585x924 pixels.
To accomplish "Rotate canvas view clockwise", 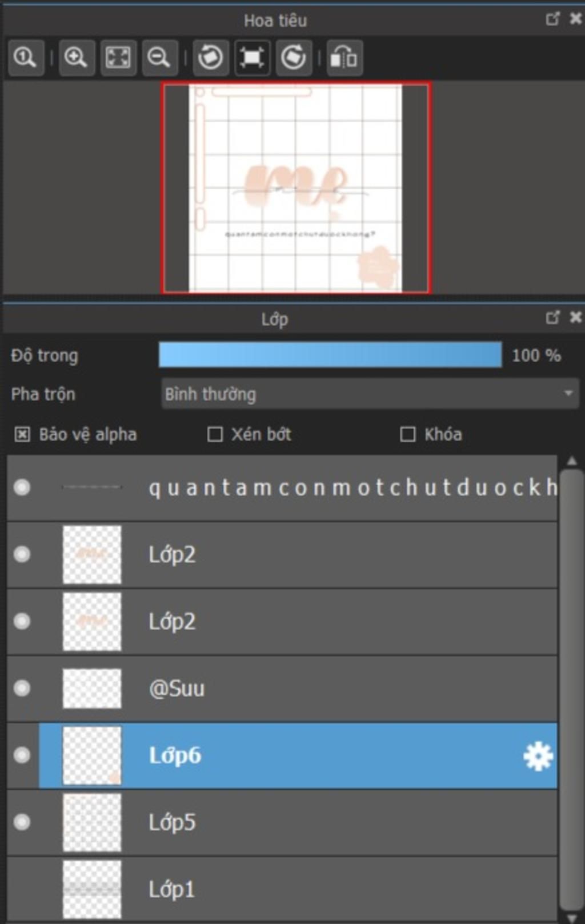I will click(294, 58).
